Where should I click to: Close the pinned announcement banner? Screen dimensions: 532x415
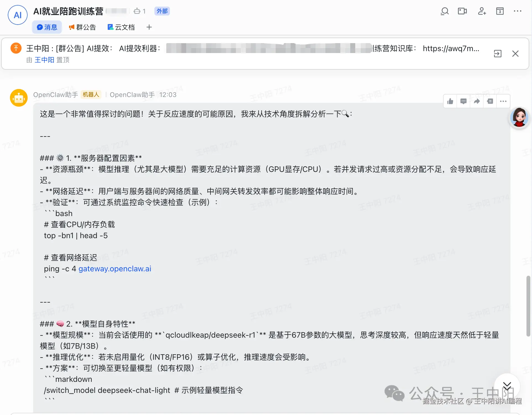pyautogui.click(x=515, y=54)
